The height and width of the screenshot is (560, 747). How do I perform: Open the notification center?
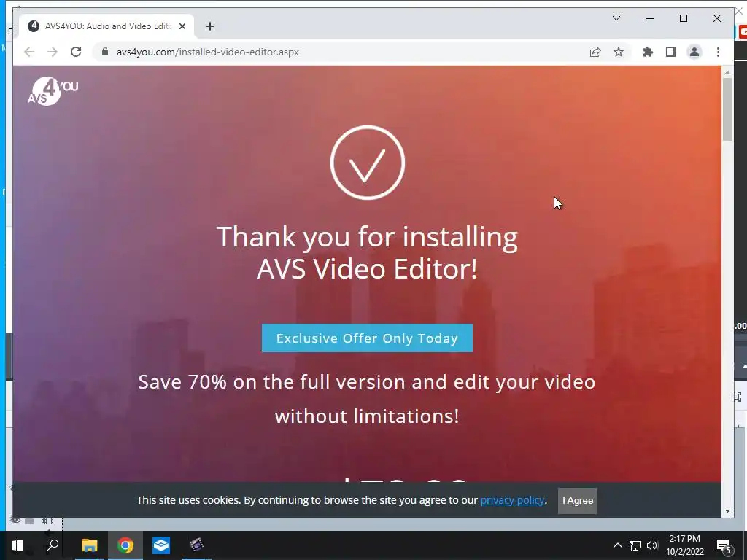tap(724, 545)
